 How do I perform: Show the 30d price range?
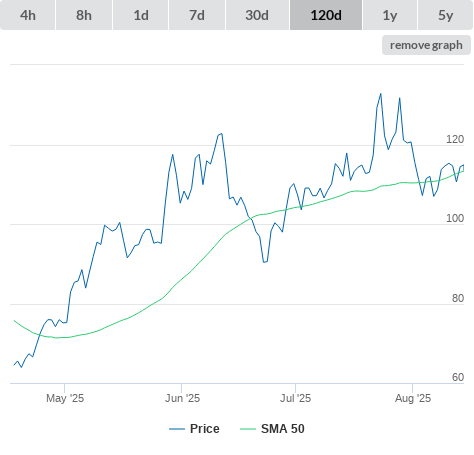(257, 15)
